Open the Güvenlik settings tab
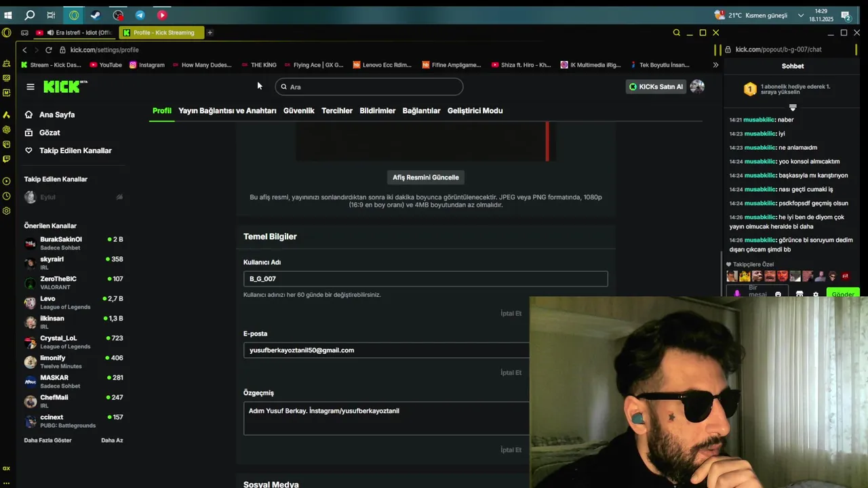 298,110
